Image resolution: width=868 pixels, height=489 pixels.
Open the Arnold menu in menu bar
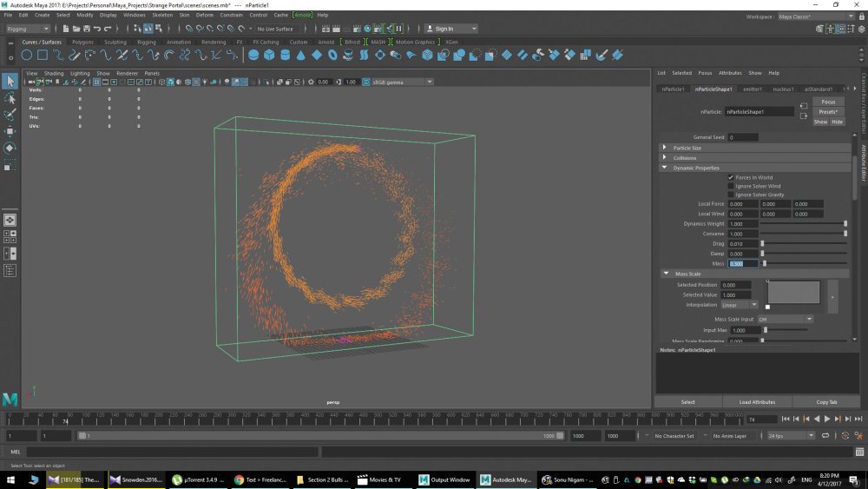pos(302,15)
